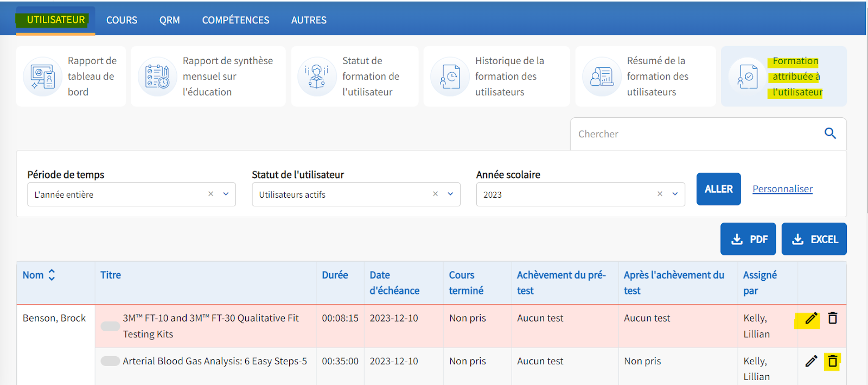
Task: Click the ALLER button
Action: click(718, 189)
